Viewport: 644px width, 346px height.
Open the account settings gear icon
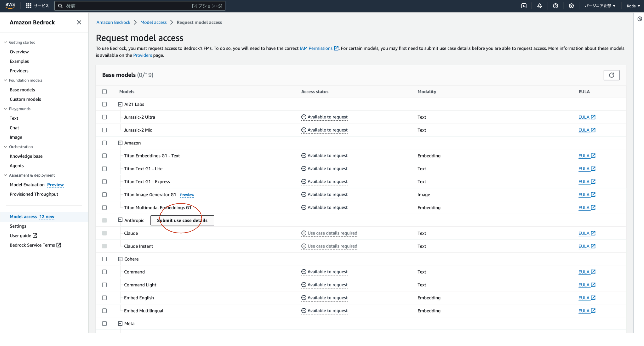click(x=571, y=6)
